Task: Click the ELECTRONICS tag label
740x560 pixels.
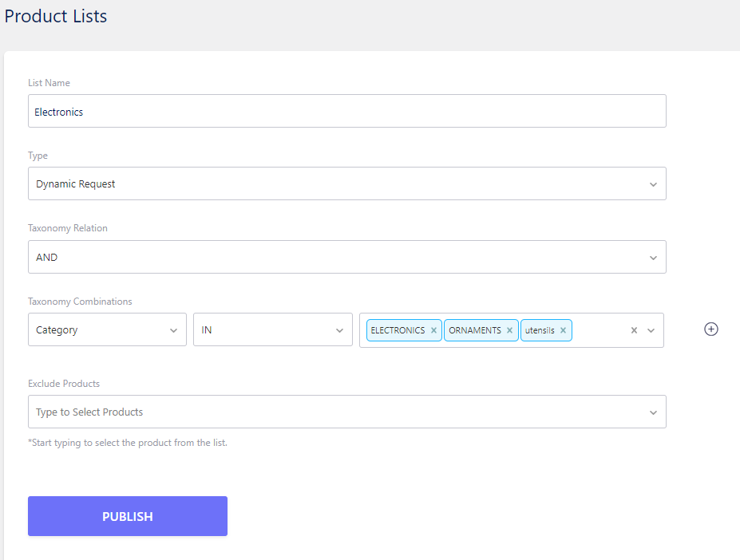Action: coord(398,330)
